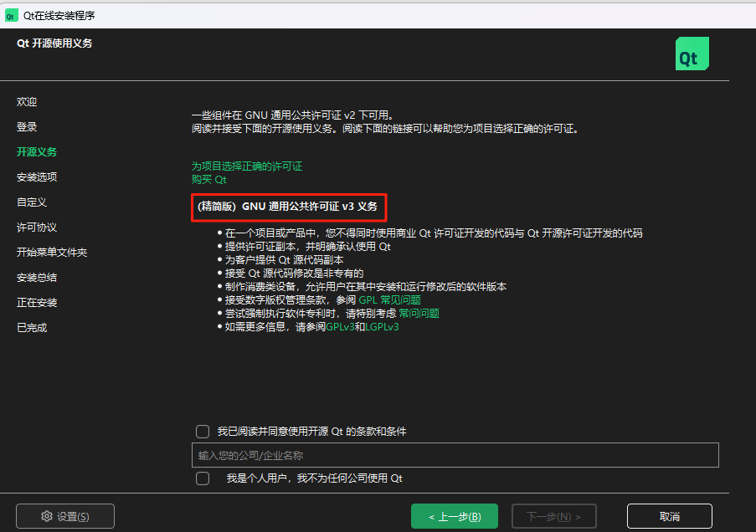Open the 为项目选择正确的许可证 link
Image resolution: width=756 pixels, height=532 pixels.
pos(247,166)
